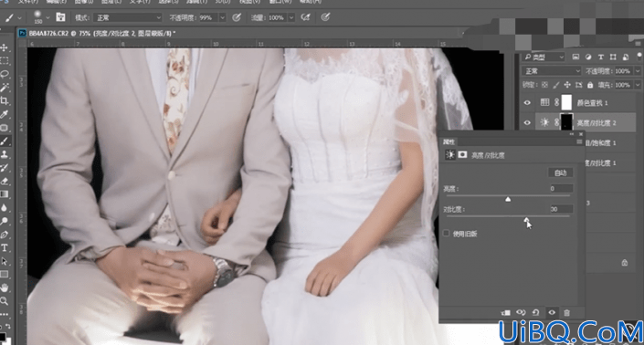Toggle adjustment visibility eye in Properties
644x345 pixels.
[x=552, y=312]
